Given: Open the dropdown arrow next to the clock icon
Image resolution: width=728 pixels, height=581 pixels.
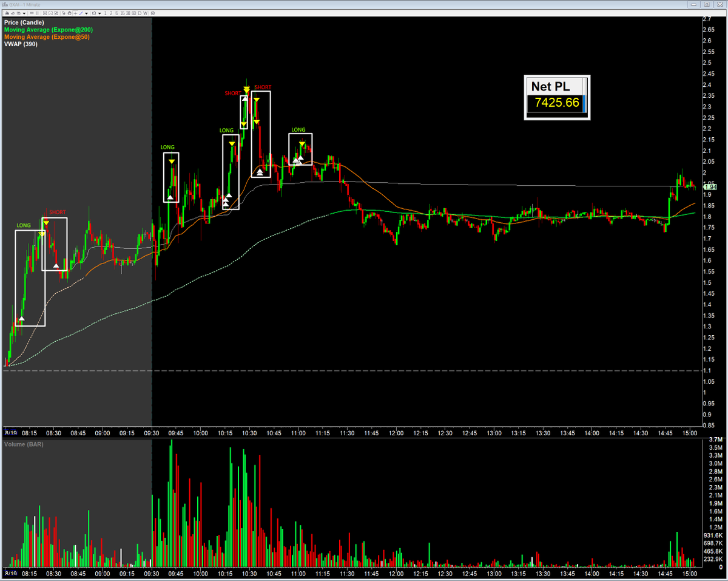Looking at the screenshot, I should pos(99,13).
